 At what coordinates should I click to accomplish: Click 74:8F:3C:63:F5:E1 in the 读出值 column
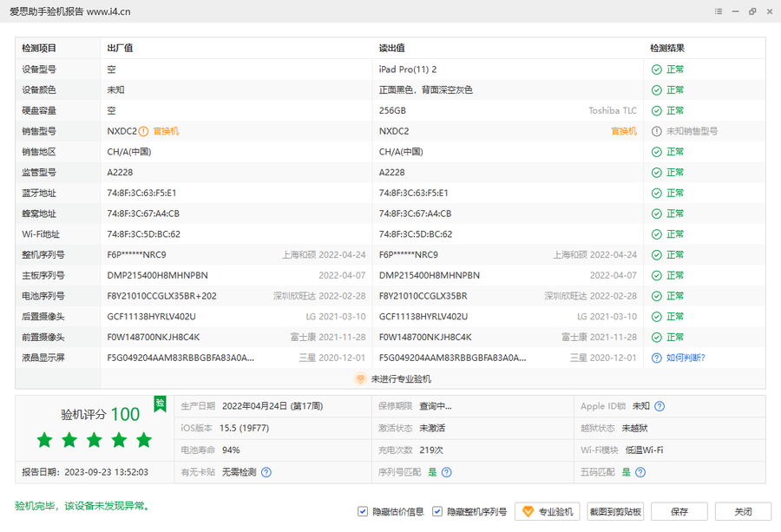pyautogui.click(x=413, y=194)
